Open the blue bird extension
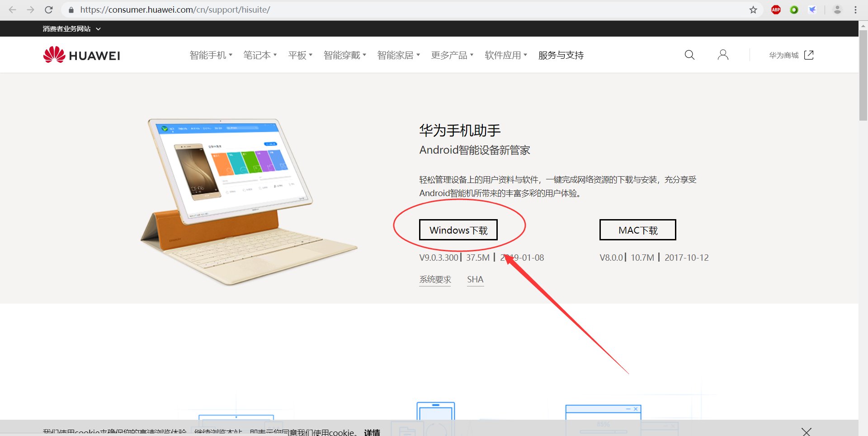This screenshot has width=868, height=436. [812, 9]
